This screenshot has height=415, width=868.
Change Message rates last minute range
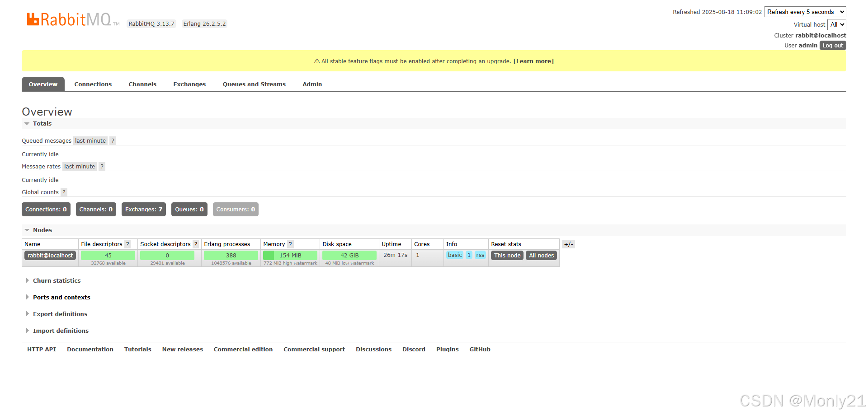click(80, 167)
